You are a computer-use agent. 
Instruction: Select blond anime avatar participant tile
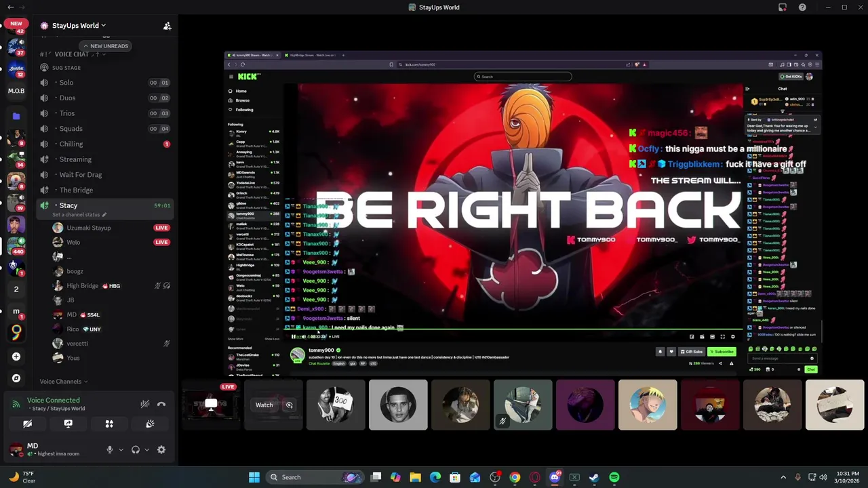[x=648, y=405]
